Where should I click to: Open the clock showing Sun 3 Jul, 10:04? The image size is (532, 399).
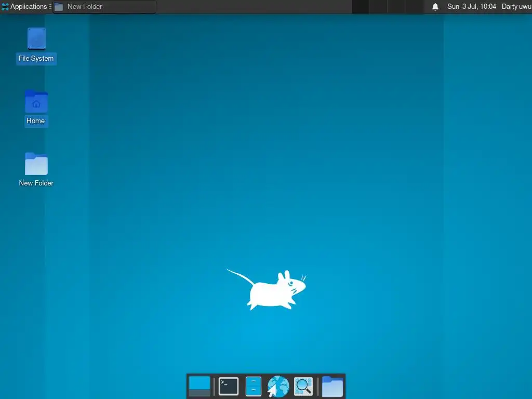point(472,6)
